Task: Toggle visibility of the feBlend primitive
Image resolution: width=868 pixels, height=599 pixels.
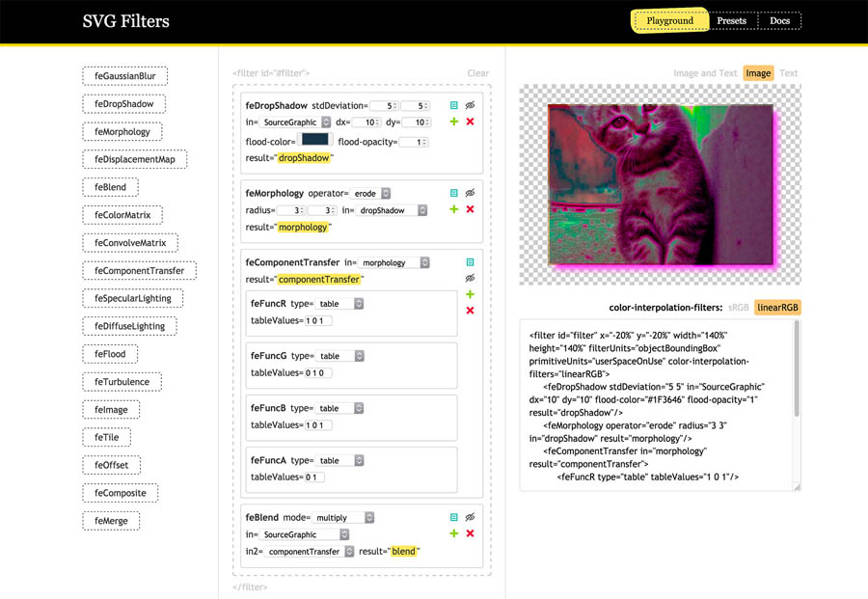Action: [x=470, y=517]
